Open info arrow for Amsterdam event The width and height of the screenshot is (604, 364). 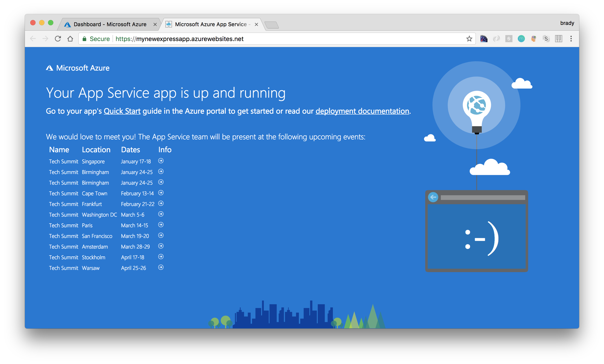[x=161, y=246]
